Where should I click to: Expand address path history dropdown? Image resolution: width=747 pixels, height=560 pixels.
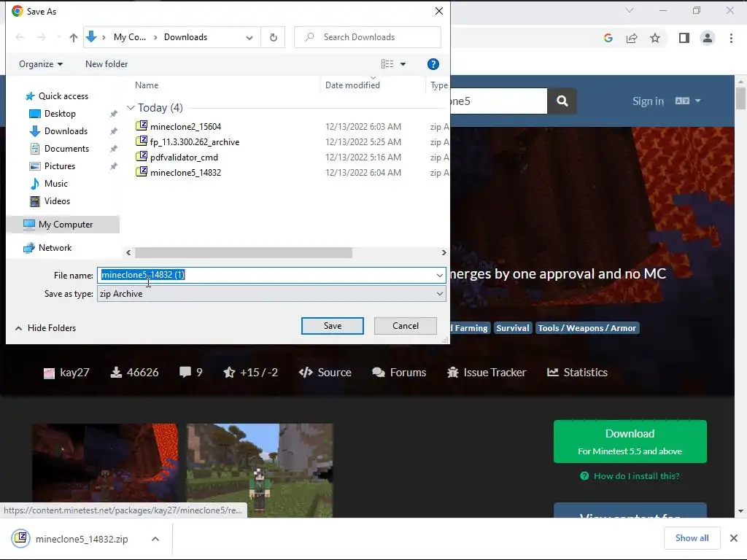tap(249, 38)
